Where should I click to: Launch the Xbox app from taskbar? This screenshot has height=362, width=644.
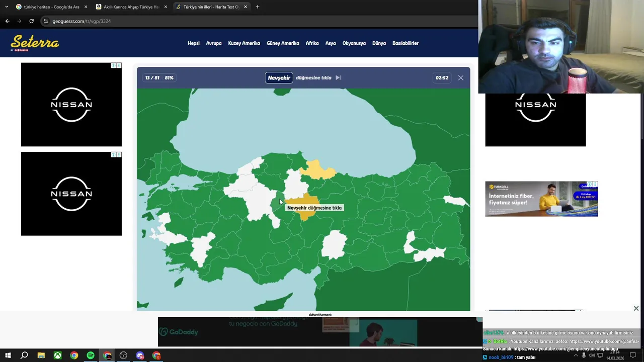tap(57, 356)
